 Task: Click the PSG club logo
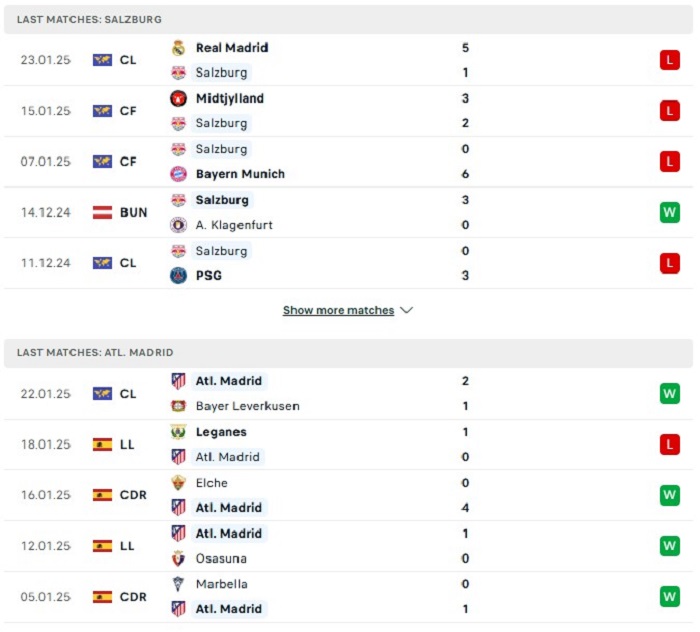(178, 276)
